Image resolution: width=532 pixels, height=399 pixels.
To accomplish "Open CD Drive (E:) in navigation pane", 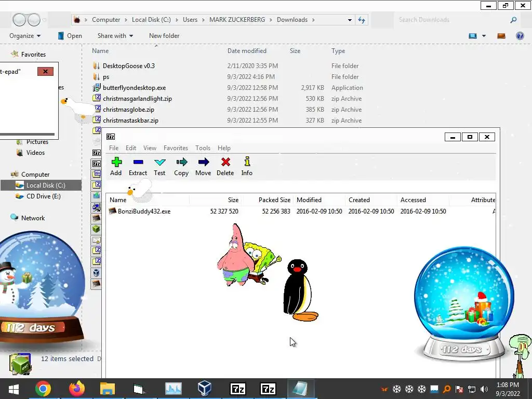I will pos(44,196).
